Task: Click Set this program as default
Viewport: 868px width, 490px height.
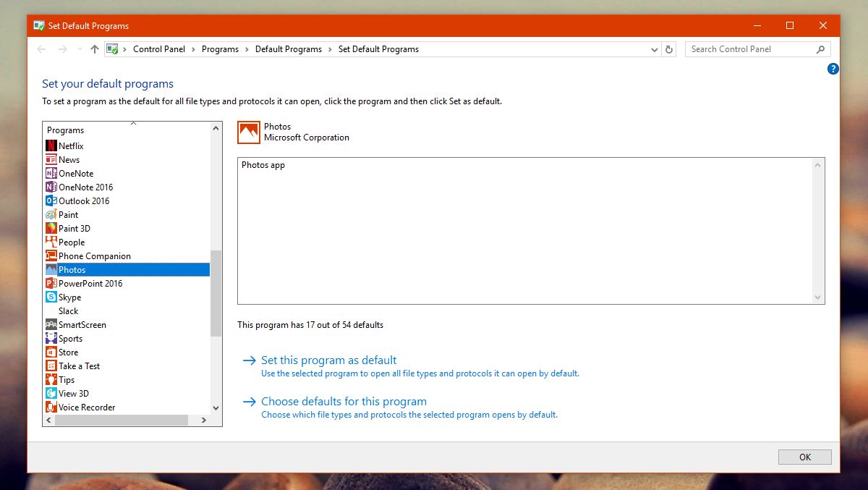Action: point(328,360)
